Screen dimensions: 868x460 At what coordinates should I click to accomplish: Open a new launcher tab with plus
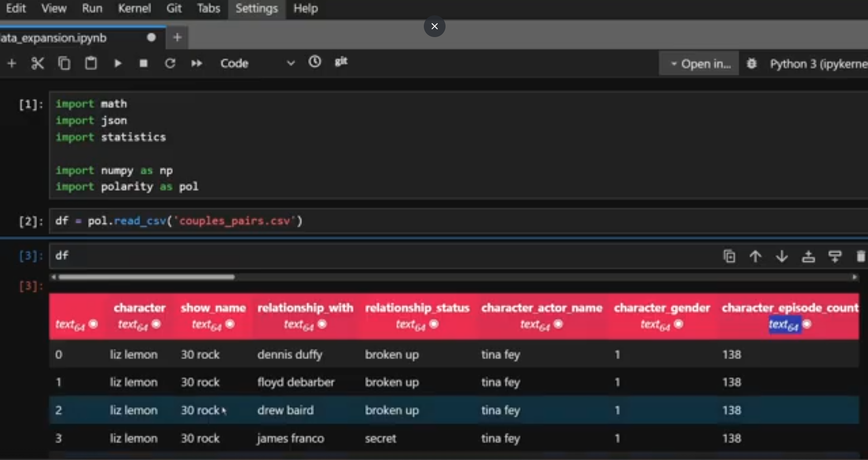tap(177, 38)
